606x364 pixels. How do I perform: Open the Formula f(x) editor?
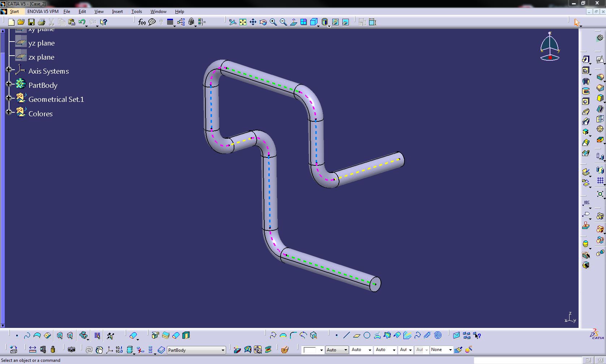tap(142, 22)
